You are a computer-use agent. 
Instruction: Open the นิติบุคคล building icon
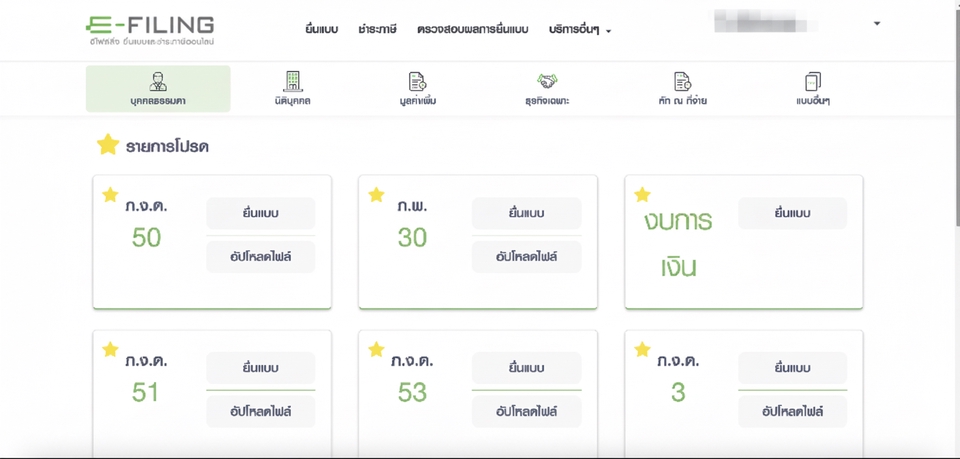click(293, 82)
